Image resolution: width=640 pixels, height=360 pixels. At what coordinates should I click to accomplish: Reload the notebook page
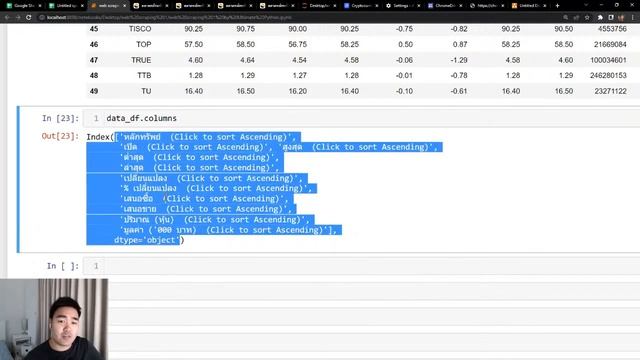coord(29,18)
